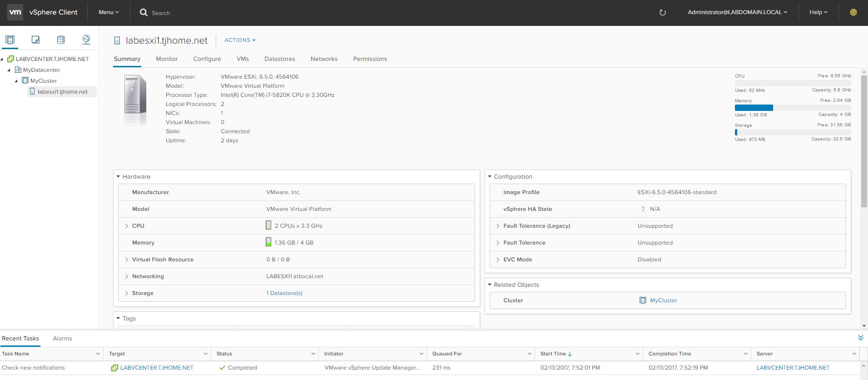Open LABVCENTER.TJHOME.NET server link in tasks
Screen dimensions: 868x380
(793, 368)
